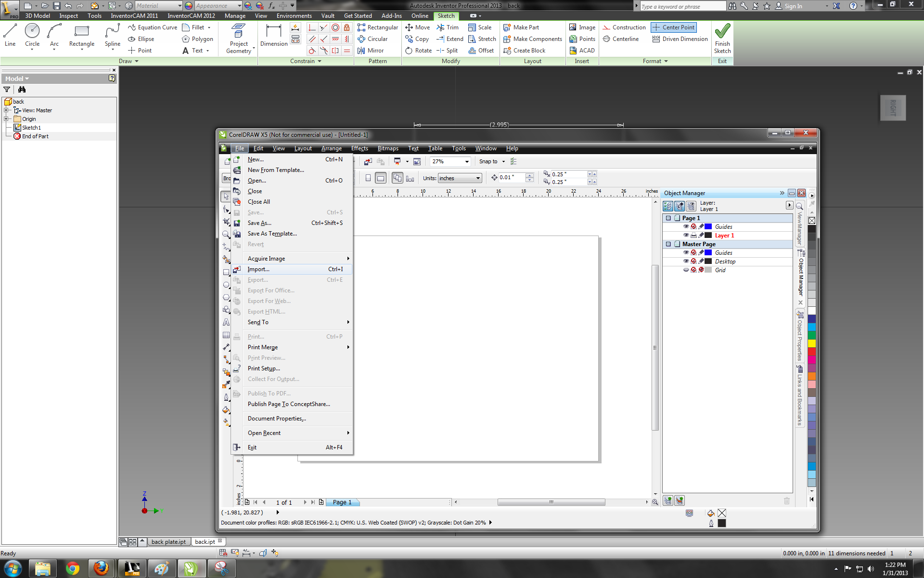Screen dimensions: 924x578
Task: Toggle Center Point format option
Action: pos(674,27)
